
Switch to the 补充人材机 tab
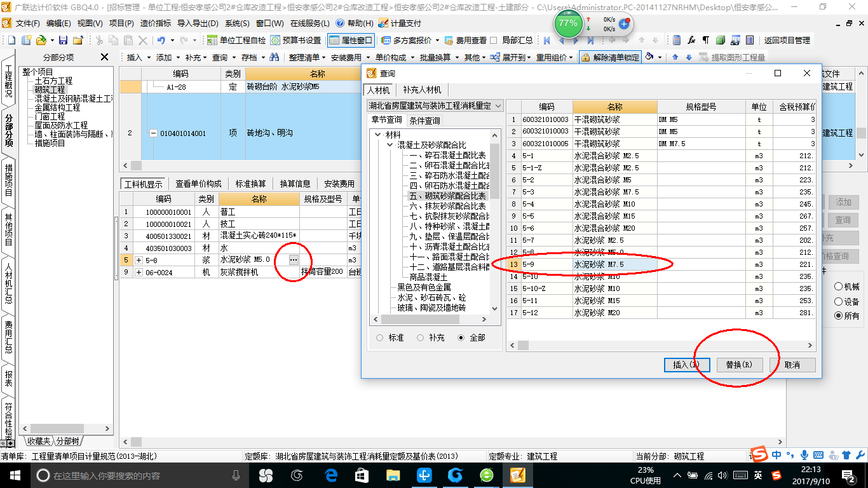[422, 90]
